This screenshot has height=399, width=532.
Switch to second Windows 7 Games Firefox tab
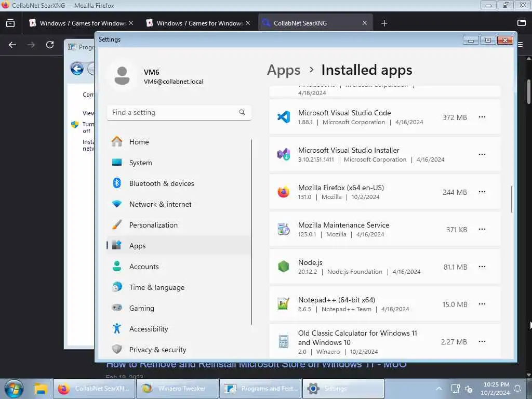[x=199, y=23]
